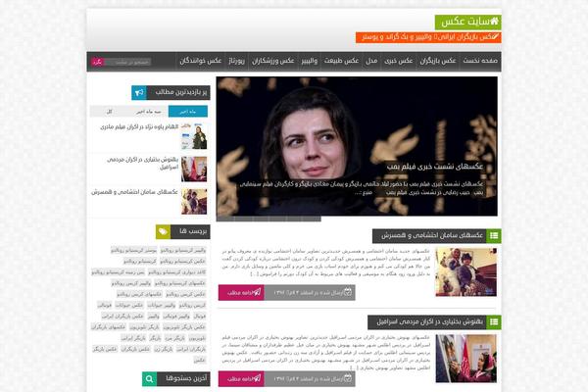Image resolution: width=588 pixels, height=392 pixels.
Task: Click the list icon beside عکسهای سامان احتشامی و همسرش heading
Action: 494,236
